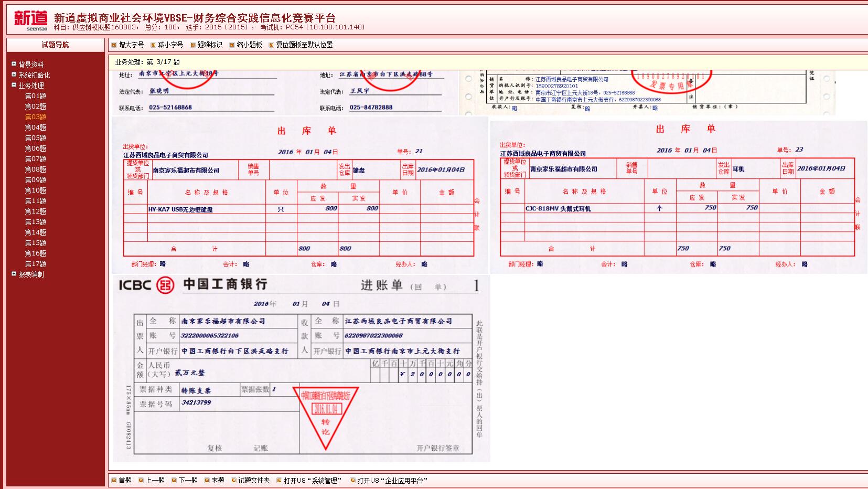Expand the 系统初始化 tree node

14,75
